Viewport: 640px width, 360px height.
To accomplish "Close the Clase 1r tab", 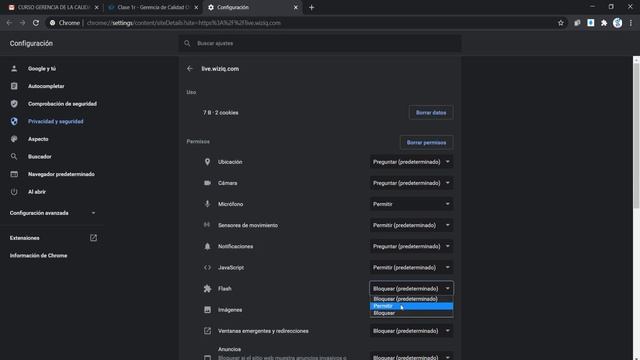I will 196,7.
